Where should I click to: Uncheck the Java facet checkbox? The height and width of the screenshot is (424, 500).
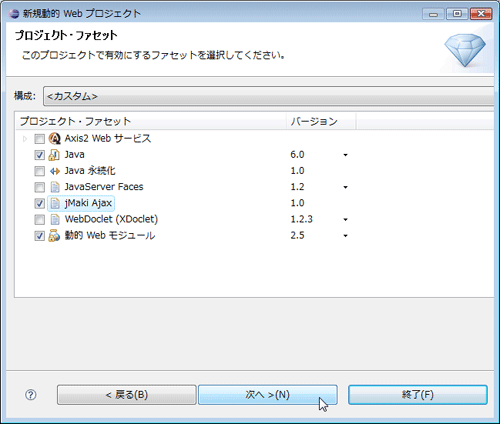click(39, 155)
